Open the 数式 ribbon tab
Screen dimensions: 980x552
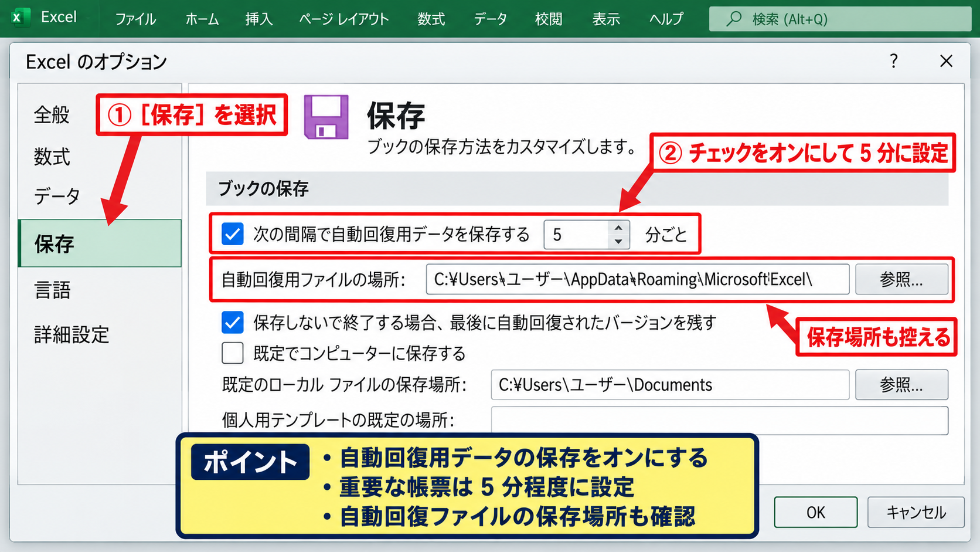click(x=431, y=19)
